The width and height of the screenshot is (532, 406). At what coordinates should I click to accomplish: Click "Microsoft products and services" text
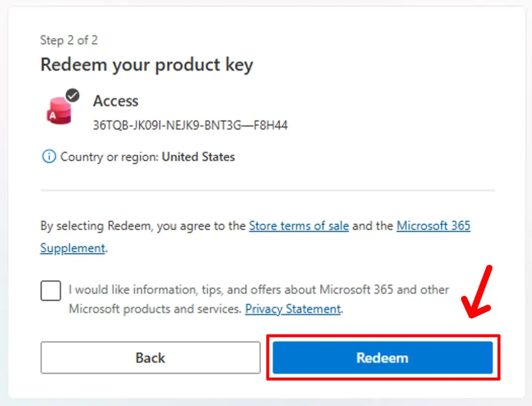point(155,309)
